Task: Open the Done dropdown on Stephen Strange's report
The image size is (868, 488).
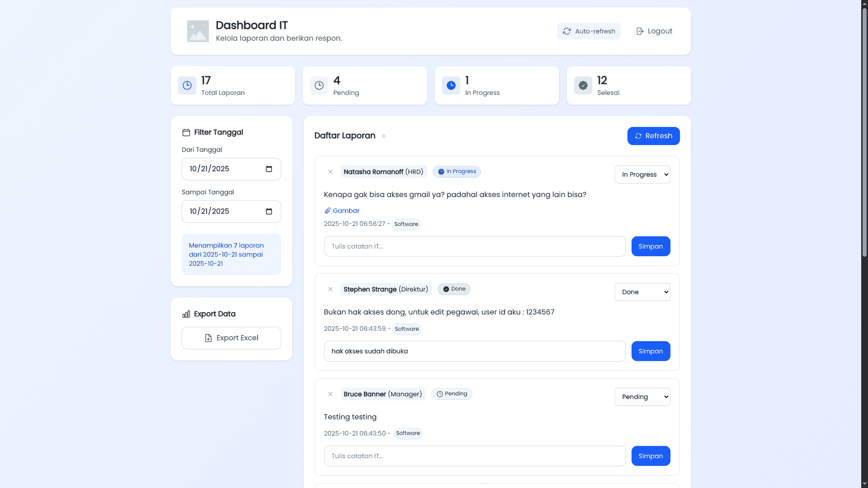Action: [642, 292]
